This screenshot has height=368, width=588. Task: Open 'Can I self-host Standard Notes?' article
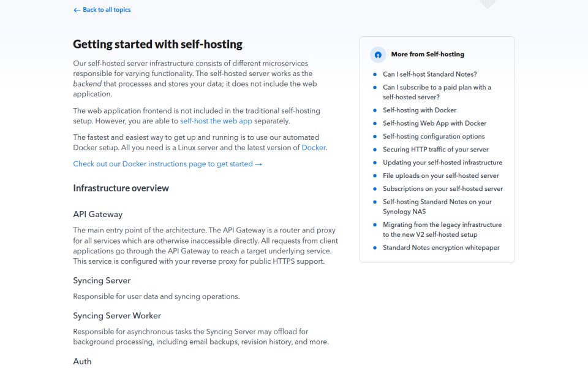pyautogui.click(x=430, y=74)
